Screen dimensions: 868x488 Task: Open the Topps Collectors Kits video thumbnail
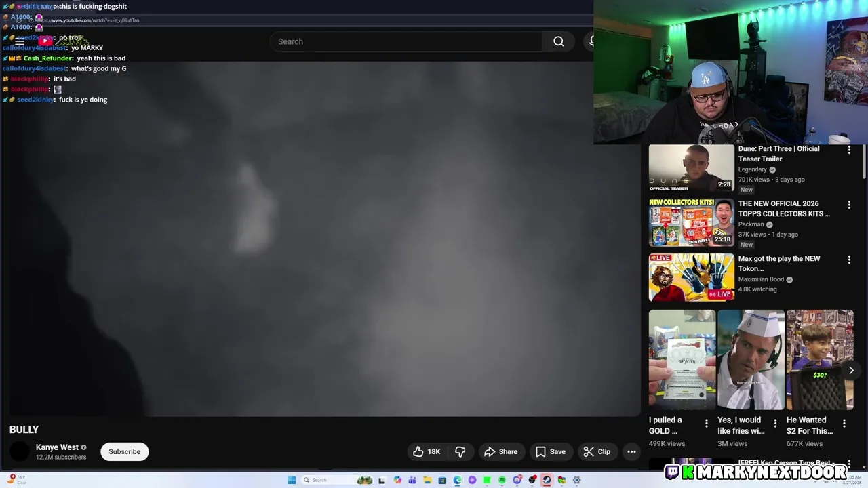(691, 222)
